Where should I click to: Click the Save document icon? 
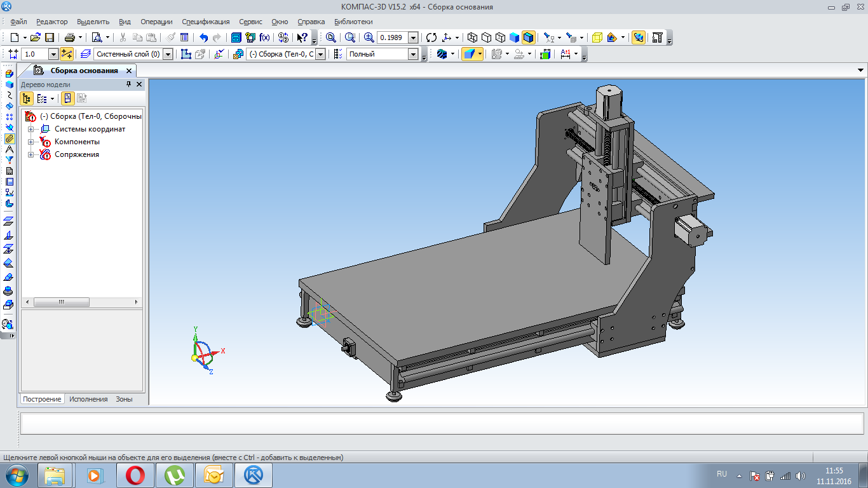point(50,37)
